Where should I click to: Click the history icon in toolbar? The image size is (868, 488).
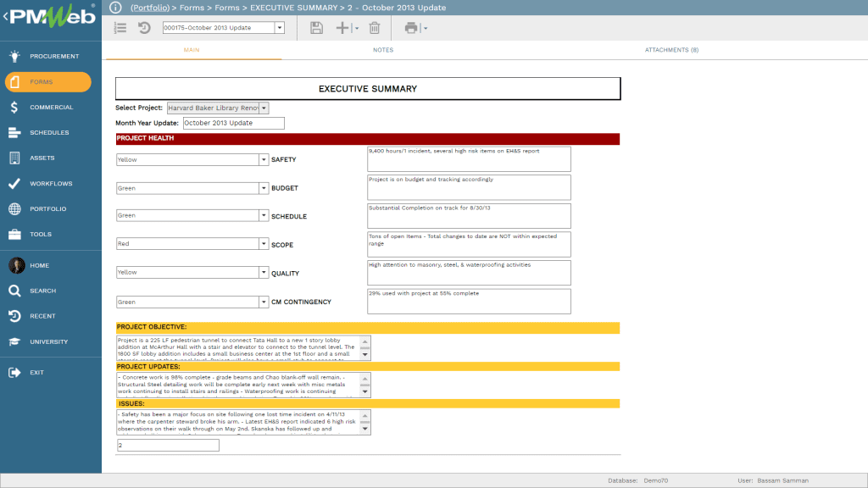click(144, 28)
